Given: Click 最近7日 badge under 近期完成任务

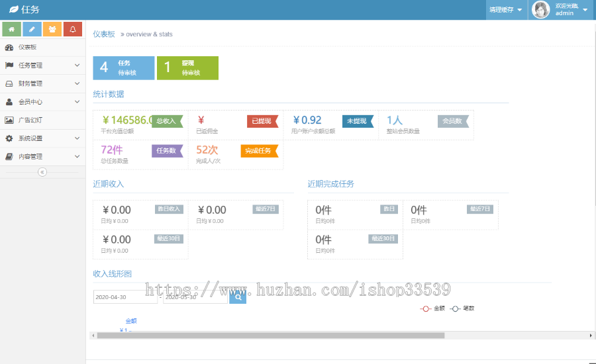Looking at the screenshot, I should coord(480,209).
